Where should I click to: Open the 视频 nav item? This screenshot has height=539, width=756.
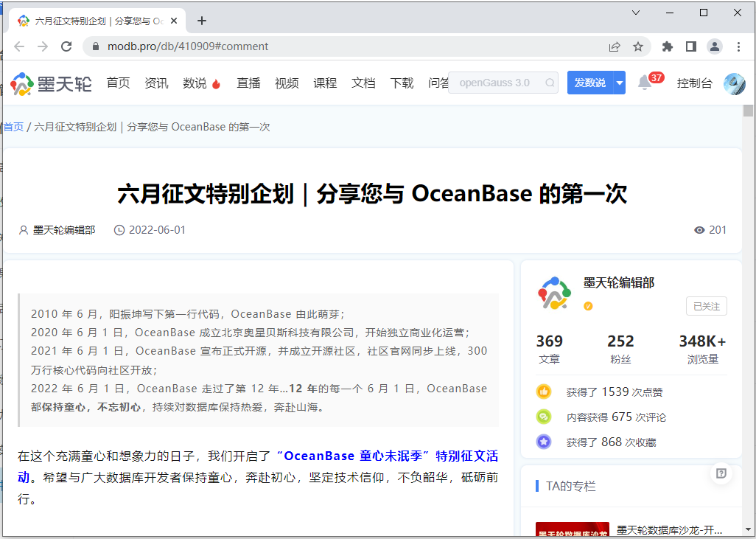pos(287,83)
